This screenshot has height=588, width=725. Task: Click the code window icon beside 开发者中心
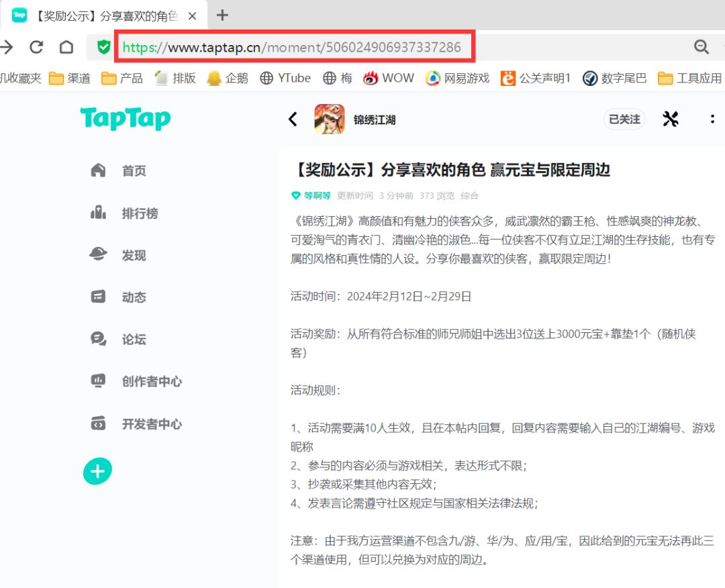point(98,423)
